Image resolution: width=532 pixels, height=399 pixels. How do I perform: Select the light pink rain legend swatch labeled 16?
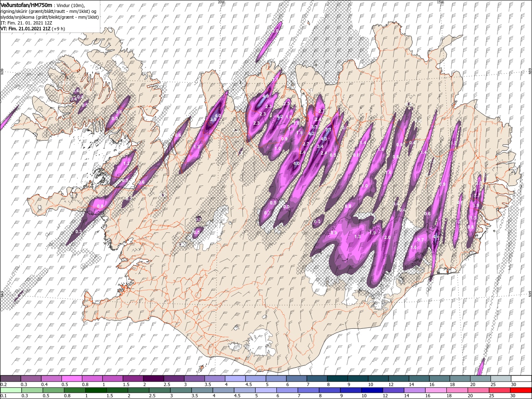coord(435,390)
